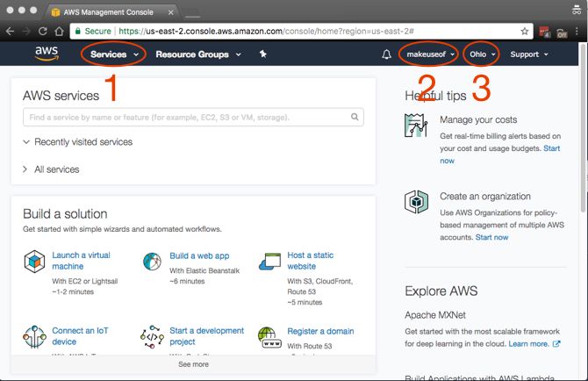
Task: Open the Resource Groups menu
Action: pos(197,54)
